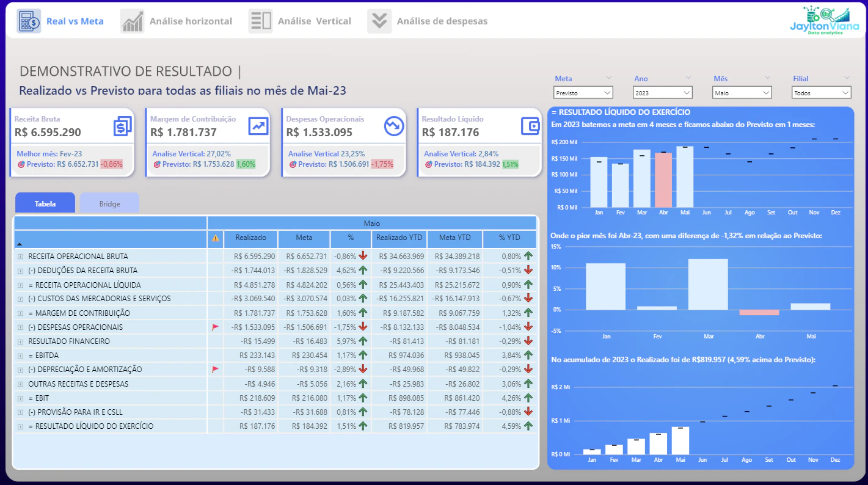Click the Receita Bruta money icon
868x485 pixels.
[x=123, y=126]
